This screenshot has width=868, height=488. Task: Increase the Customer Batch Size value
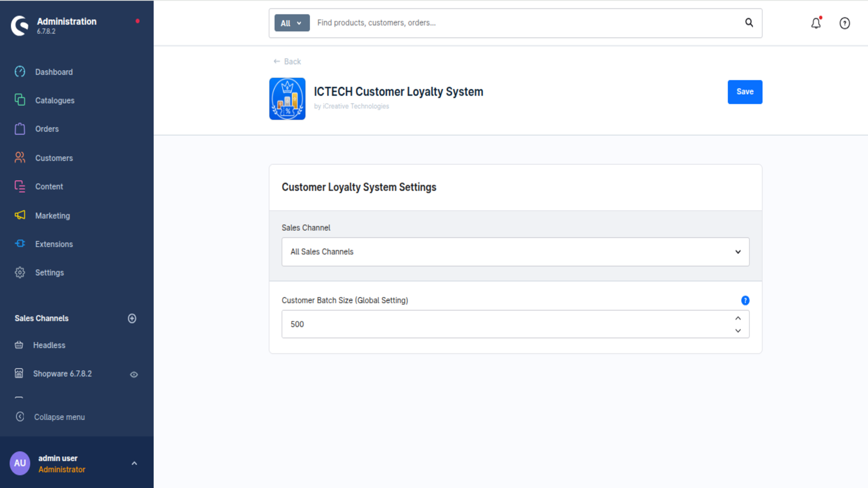[738, 318]
